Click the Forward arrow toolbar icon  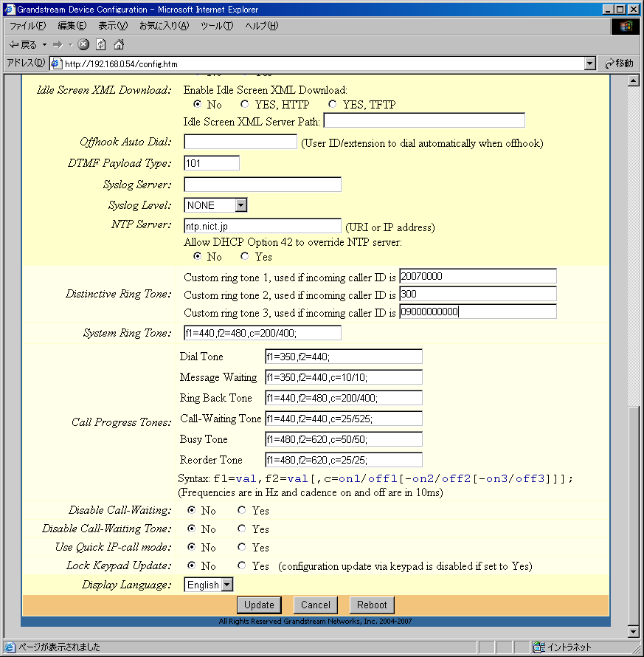click(x=58, y=45)
